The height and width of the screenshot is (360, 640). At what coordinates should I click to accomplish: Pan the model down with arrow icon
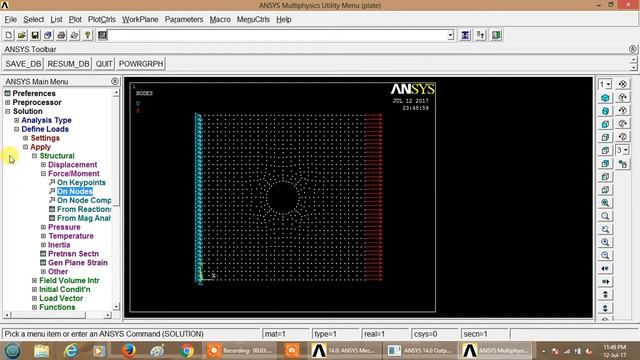coord(605,308)
